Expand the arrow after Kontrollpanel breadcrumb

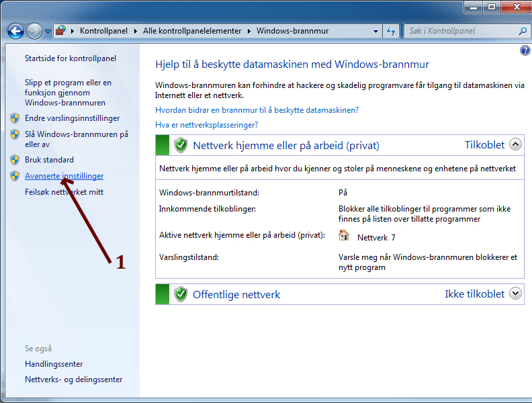tap(136, 31)
